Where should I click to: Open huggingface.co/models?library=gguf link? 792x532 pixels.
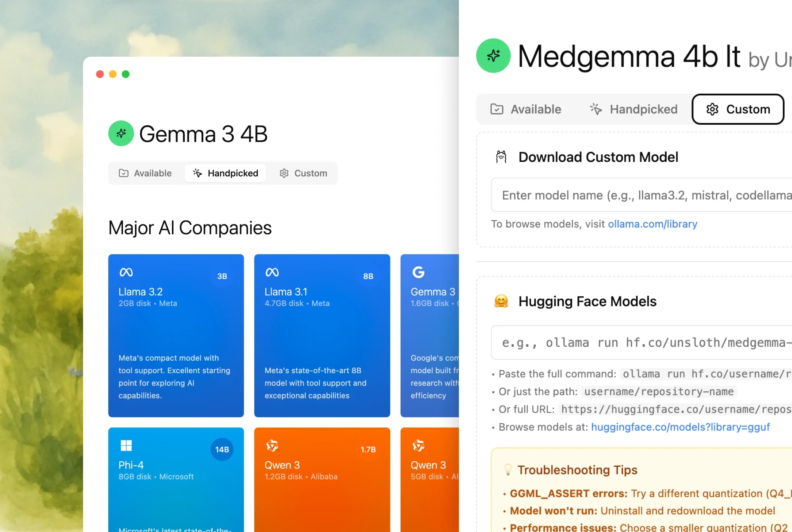[x=680, y=427]
